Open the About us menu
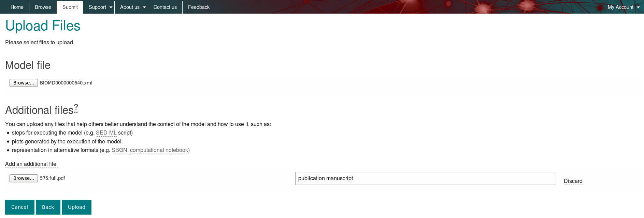Viewport: 644px width, 218px height. click(x=130, y=7)
